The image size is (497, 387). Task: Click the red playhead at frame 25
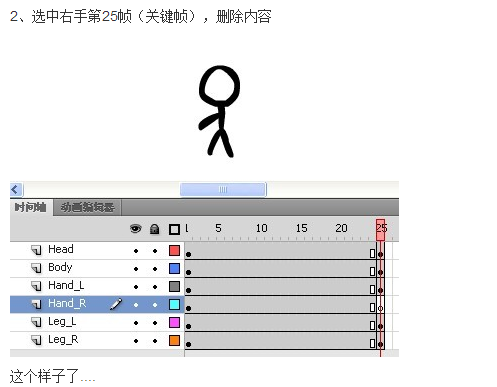click(x=380, y=230)
